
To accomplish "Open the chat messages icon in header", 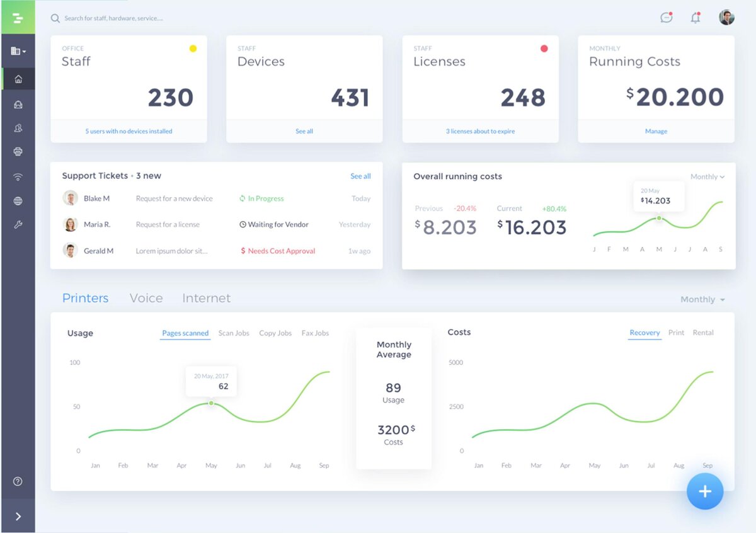I will click(x=667, y=18).
